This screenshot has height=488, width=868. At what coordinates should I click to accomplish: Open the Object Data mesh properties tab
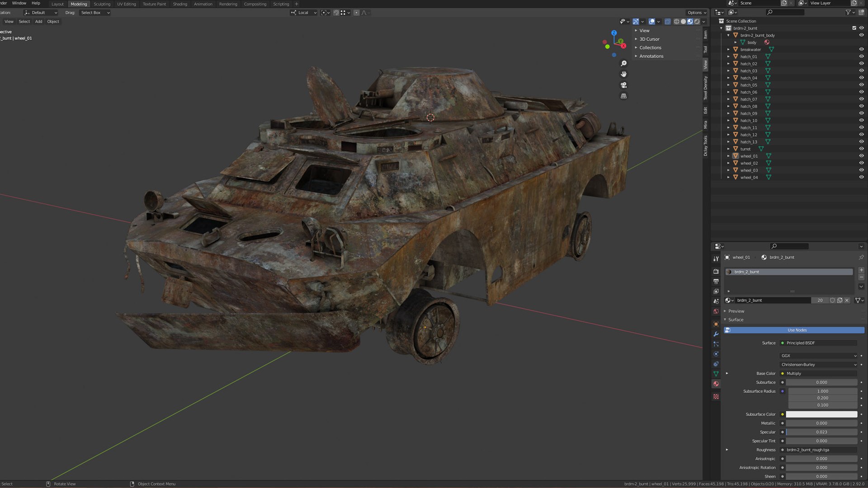click(716, 374)
